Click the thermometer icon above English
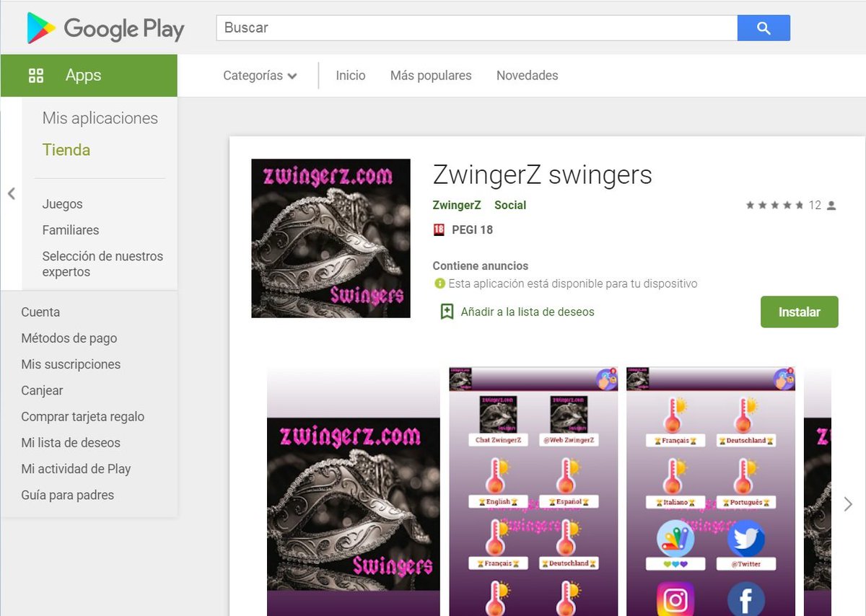This screenshot has height=616, width=866. (498, 476)
